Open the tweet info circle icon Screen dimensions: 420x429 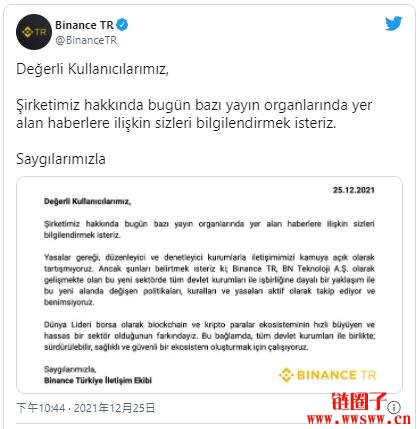pos(395,407)
